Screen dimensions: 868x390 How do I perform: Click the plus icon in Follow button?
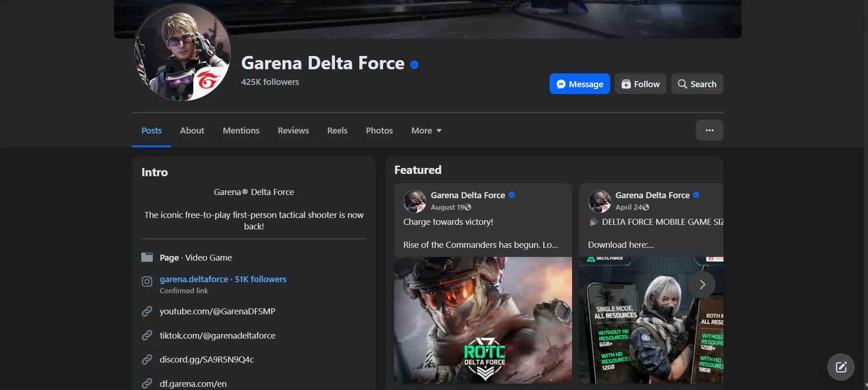[626, 84]
